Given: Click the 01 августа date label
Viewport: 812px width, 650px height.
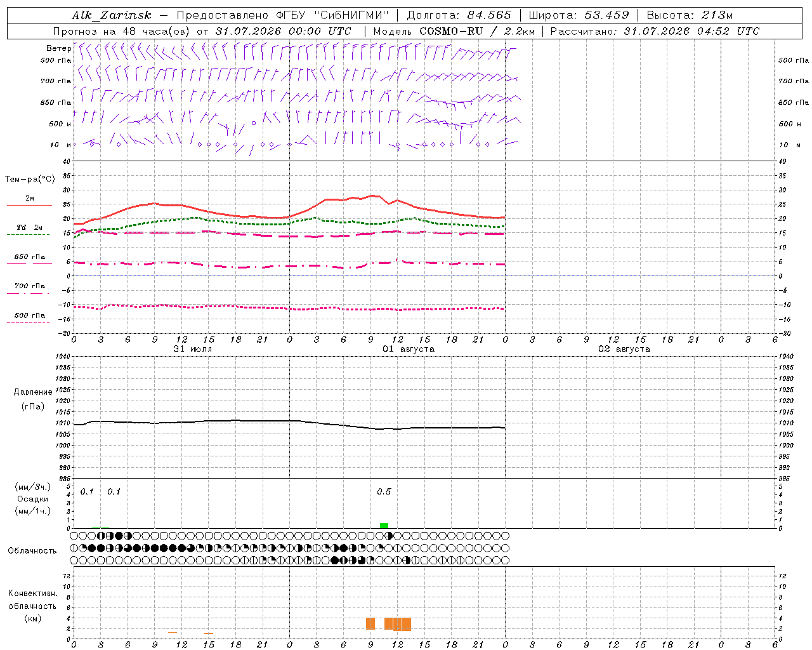Looking at the screenshot, I should coord(408,349).
